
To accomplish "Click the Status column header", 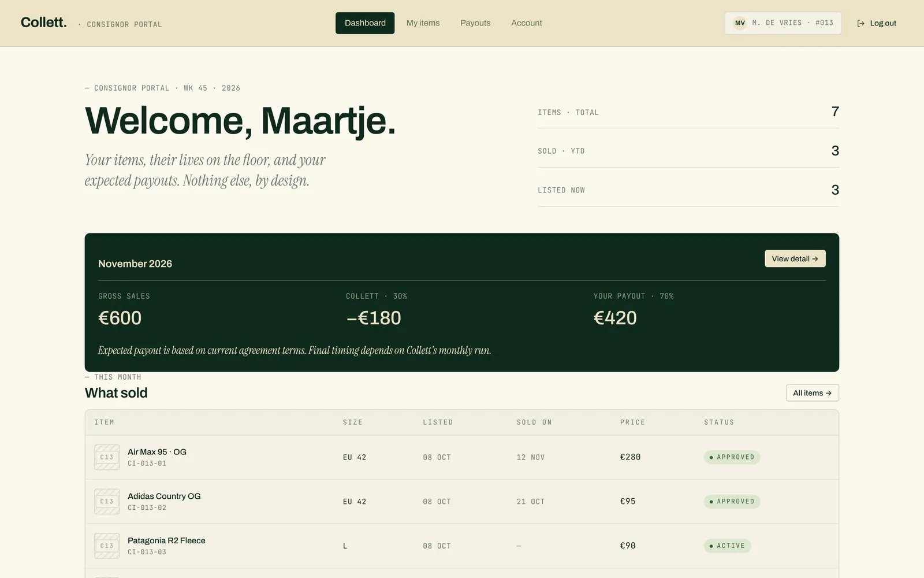I will (x=719, y=423).
